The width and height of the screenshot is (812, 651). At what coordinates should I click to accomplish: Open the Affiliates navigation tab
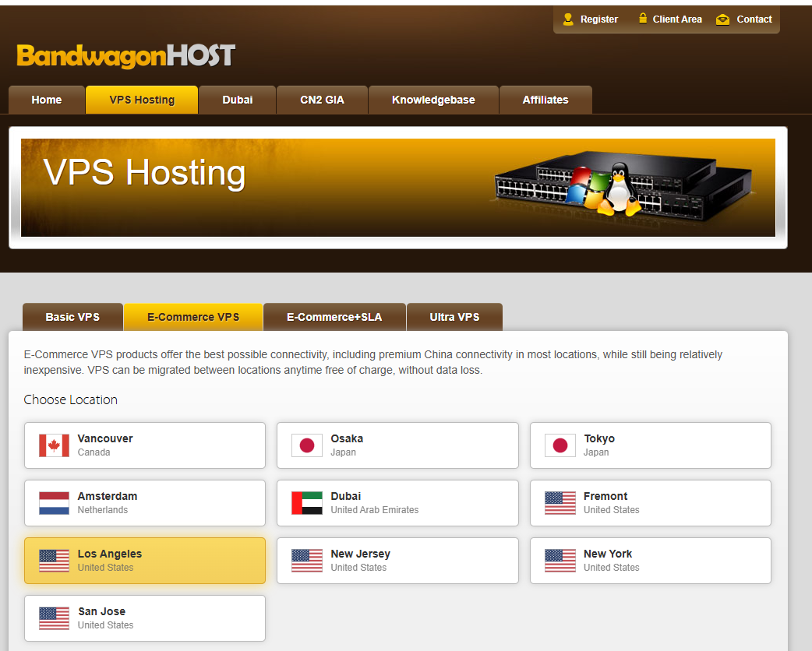pyautogui.click(x=545, y=100)
